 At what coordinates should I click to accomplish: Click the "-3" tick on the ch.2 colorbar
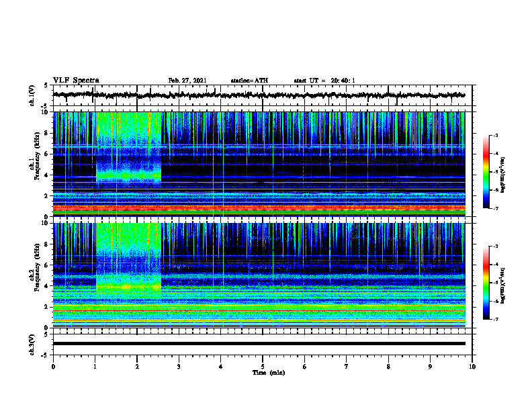[496, 246]
